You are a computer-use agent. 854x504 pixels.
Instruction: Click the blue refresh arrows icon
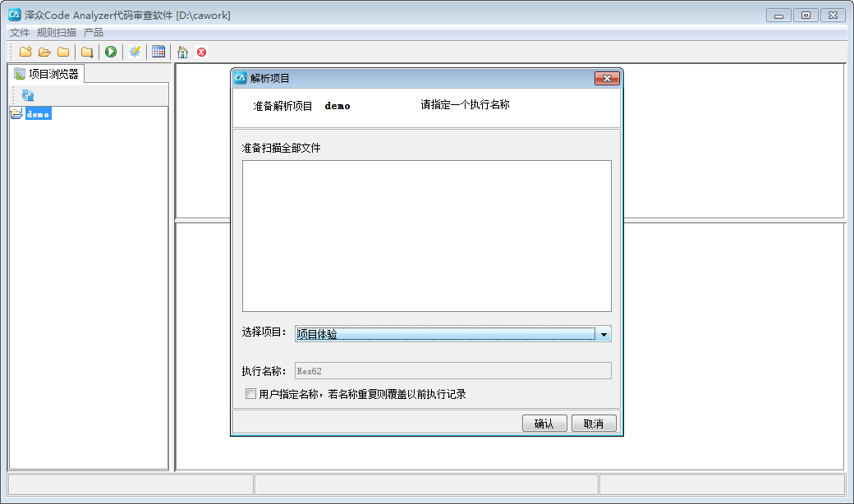pos(28,95)
